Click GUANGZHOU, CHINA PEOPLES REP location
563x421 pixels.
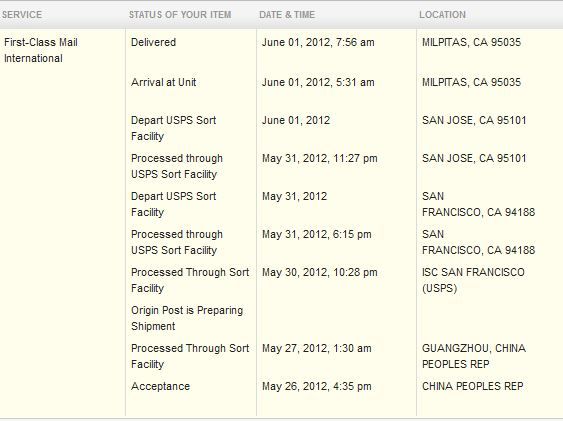tap(474, 356)
